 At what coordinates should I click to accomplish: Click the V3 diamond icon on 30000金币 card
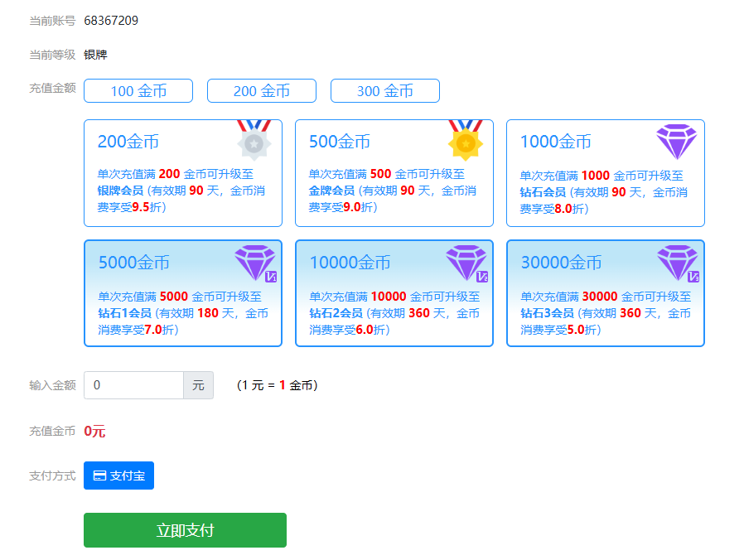point(677,263)
